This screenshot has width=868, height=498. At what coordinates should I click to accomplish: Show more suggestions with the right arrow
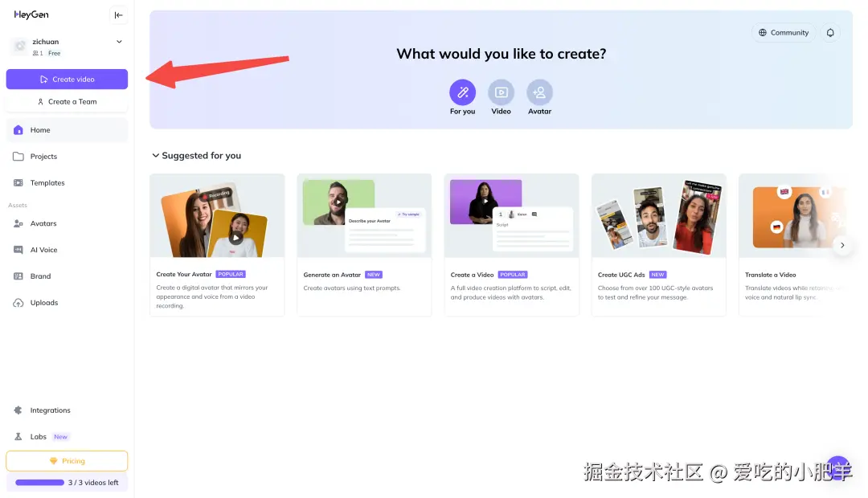[x=842, y=245]
